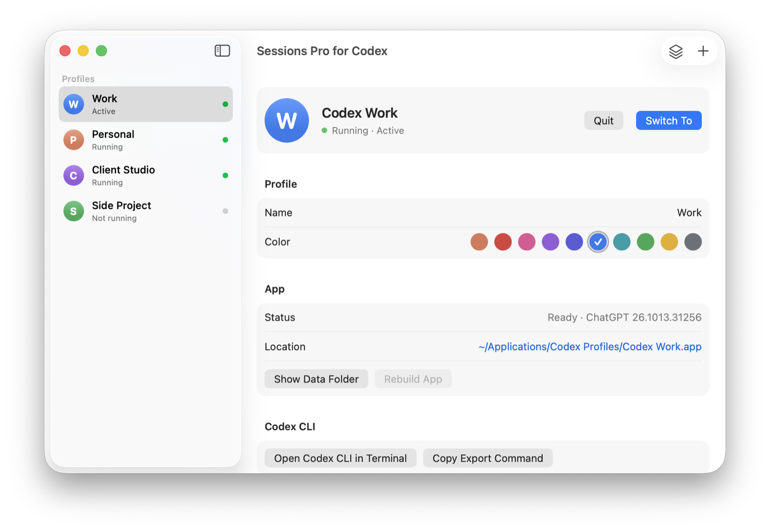Click Work profile's green status dot

pyautogui.click(x=225, y=104)
